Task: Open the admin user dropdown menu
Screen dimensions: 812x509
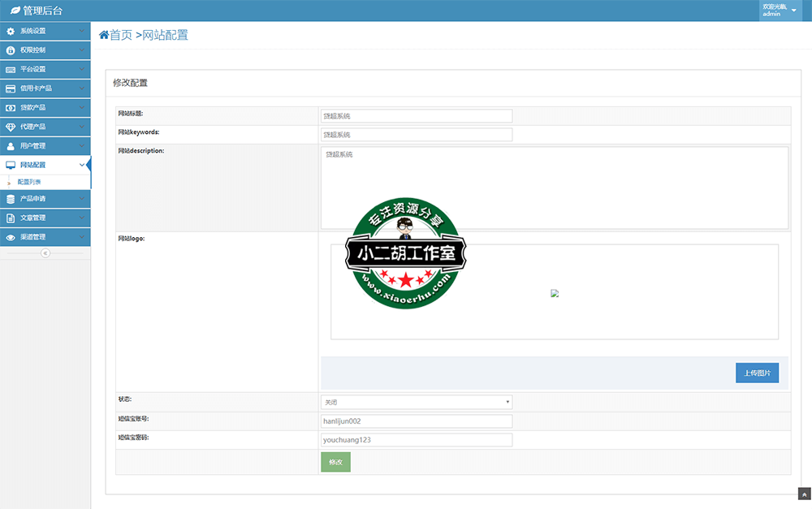Action: pos(793,11)
